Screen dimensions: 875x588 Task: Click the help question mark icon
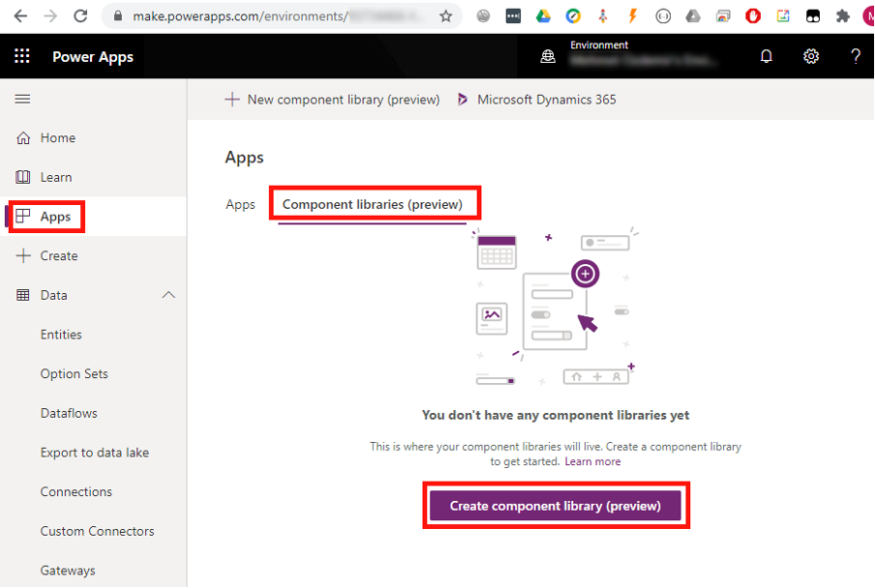click(x=855, y=56)
